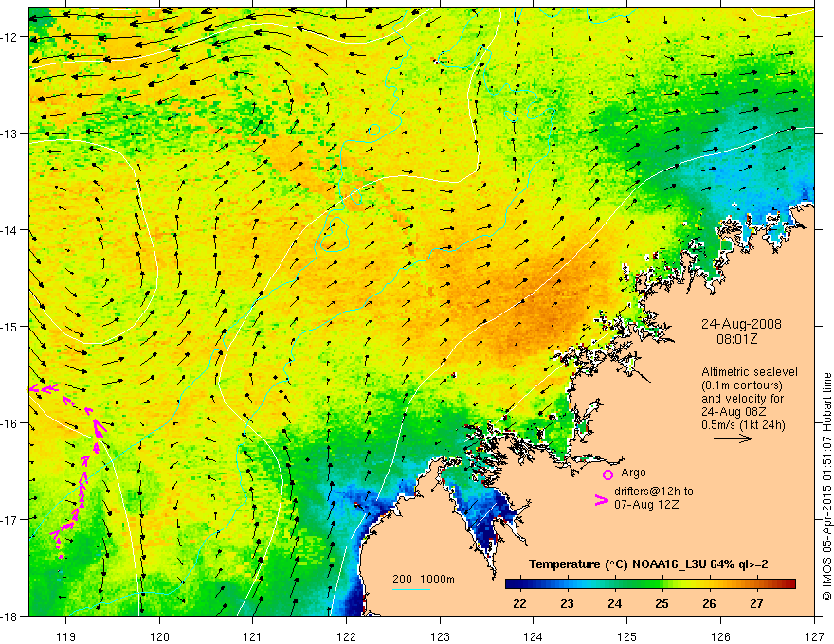Click the color bar tick label '27'
Image resolution: width=834 pixels, height=644 pixels.
pos(756,603)
